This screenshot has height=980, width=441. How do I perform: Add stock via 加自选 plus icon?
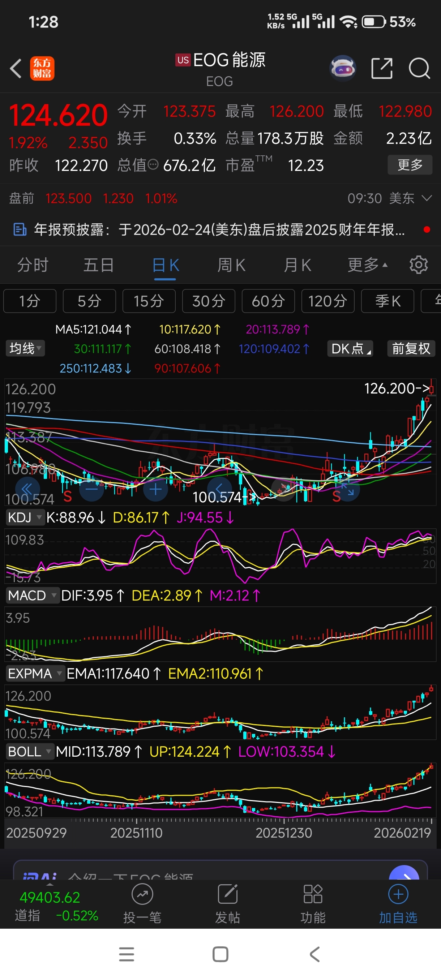398,894
